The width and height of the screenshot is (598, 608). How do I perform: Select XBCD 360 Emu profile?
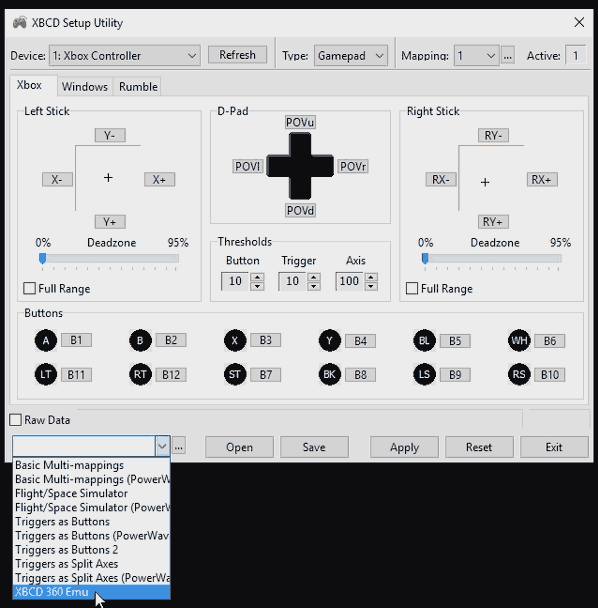(x=92, y=592)
